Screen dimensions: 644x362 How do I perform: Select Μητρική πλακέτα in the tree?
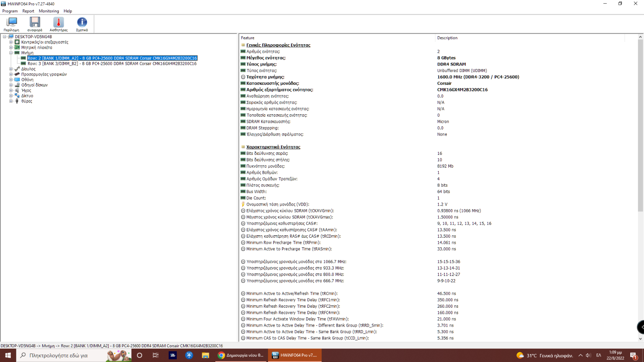pyautogui.click(x=37, y=47)
